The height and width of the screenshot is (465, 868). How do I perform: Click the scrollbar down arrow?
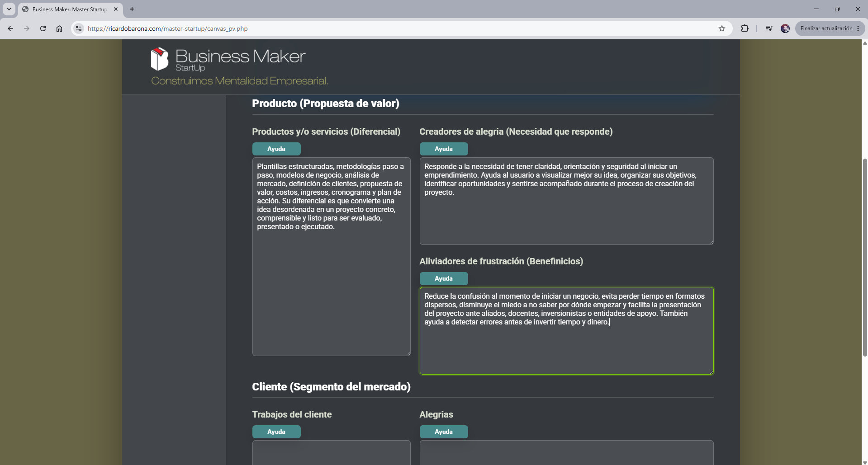tap(865, 462)
